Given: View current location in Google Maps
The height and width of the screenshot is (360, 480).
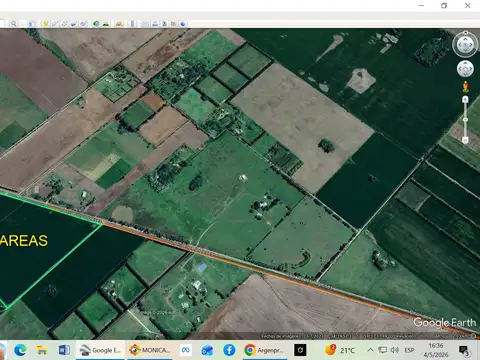Looking at the screenshot, I should coord(173,24).
